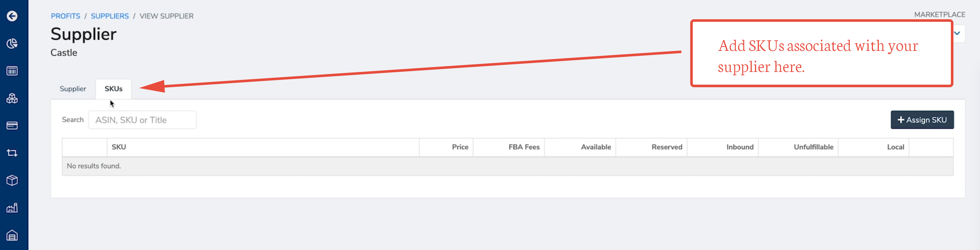Open the credit card sidebar icon

pyautogui.click(x=12, y=126)
